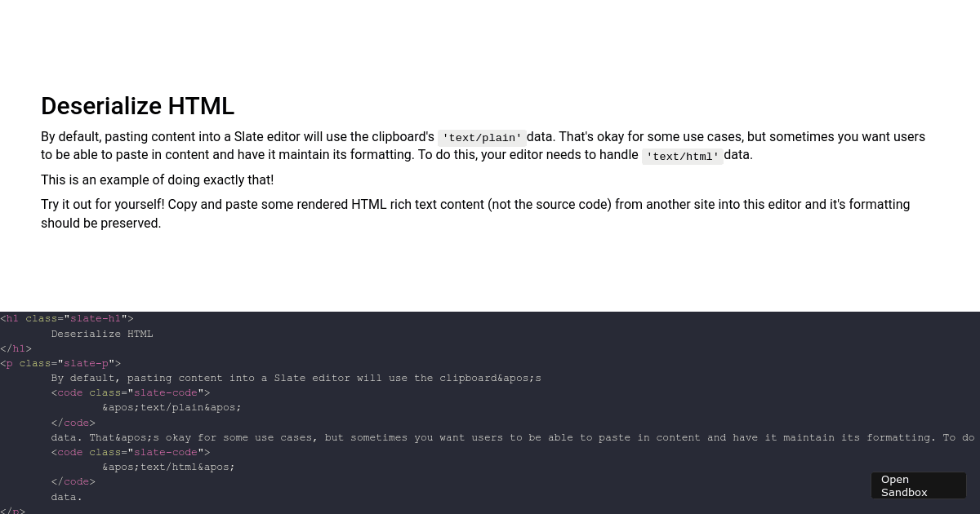Click the Deserialize HTML heading in editor
The width and height of the screenshot is (980, 514).
coord(138,106)
